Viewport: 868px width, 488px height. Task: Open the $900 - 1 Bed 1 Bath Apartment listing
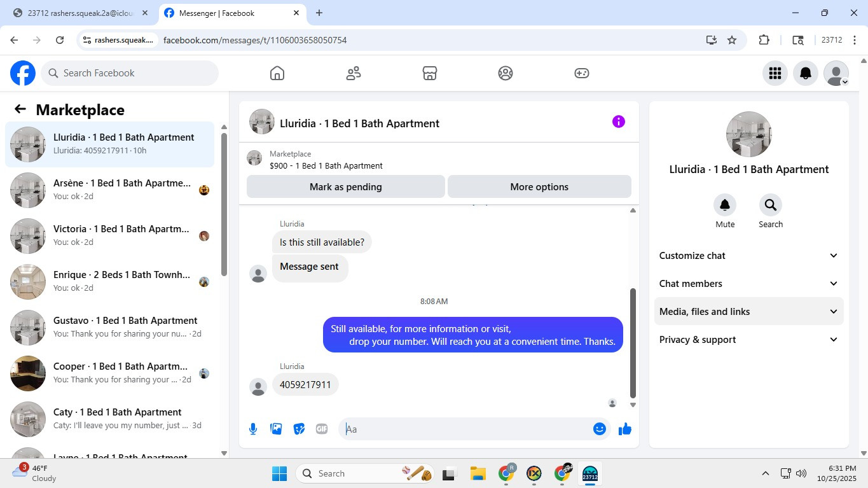tap(326, 165)
